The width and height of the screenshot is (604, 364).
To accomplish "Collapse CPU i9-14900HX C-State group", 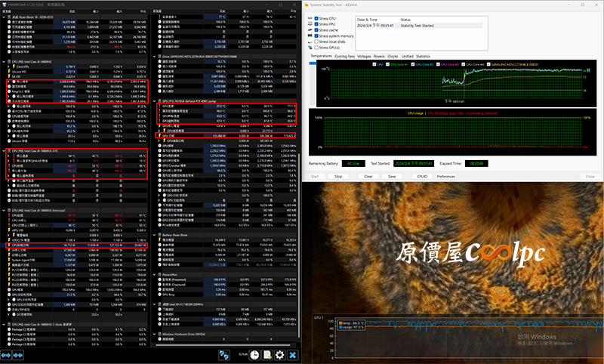I will pos(4,324).
